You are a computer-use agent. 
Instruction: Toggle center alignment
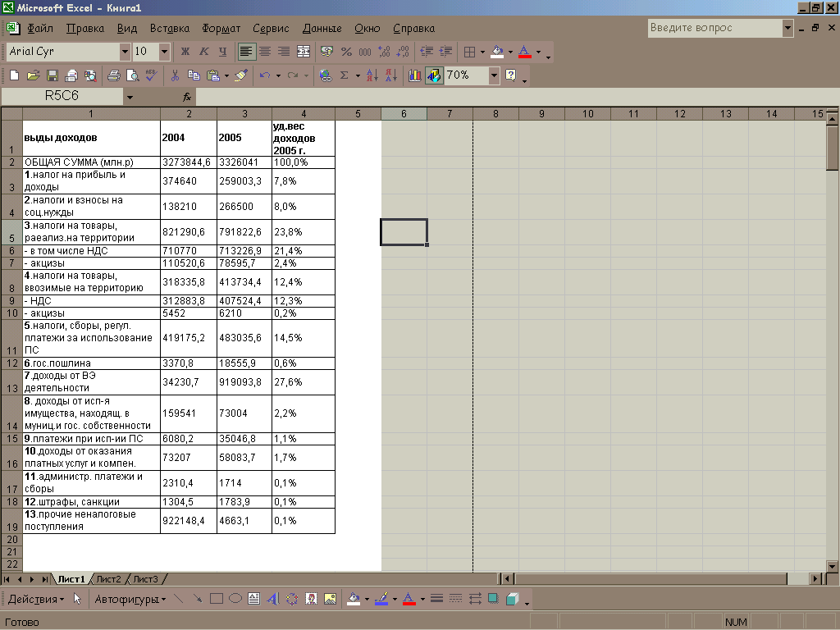[x=265, y=52]
